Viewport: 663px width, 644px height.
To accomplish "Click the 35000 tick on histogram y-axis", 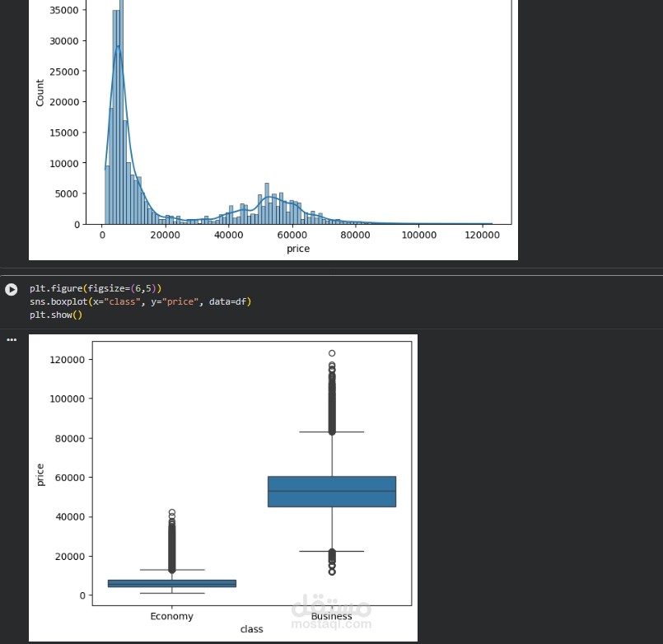I will click(64, 10).
